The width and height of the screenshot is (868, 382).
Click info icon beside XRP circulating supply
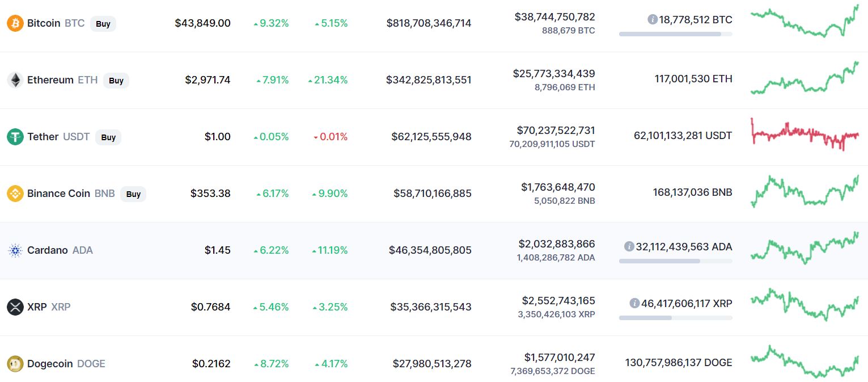coord(634,303)
